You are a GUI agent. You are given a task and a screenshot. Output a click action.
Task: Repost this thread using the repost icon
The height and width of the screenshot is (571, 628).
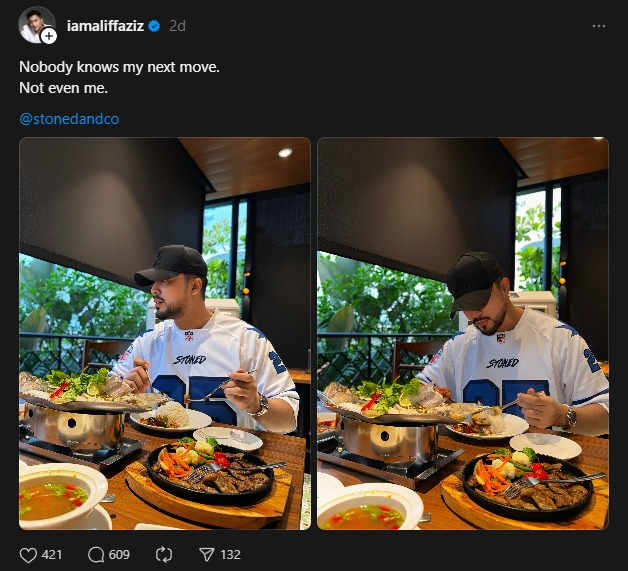[x=165, y=554]
